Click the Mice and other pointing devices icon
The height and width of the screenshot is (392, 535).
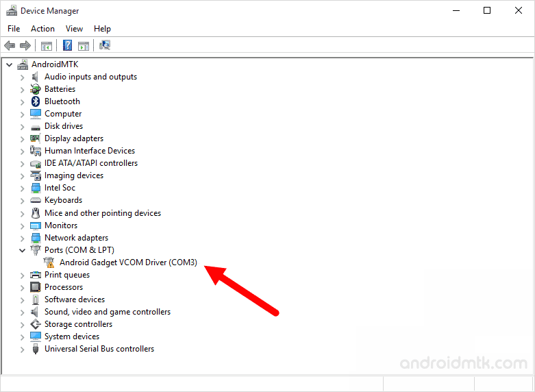[x=36, y=213]
